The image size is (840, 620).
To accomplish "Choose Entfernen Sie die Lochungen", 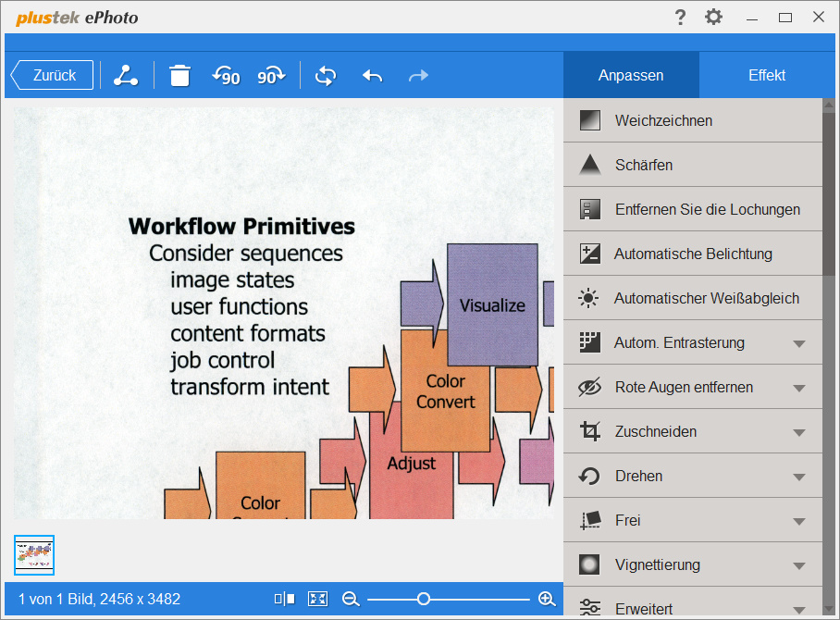I will pyautogui.click(x=693, y=209).
